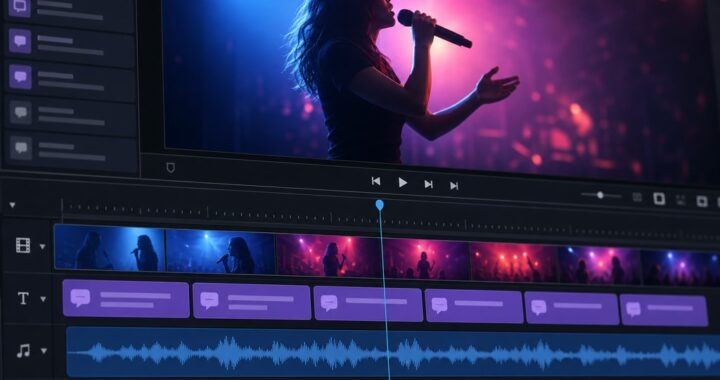Click the timeline ruler above the video clips

[x=390, y=220]
